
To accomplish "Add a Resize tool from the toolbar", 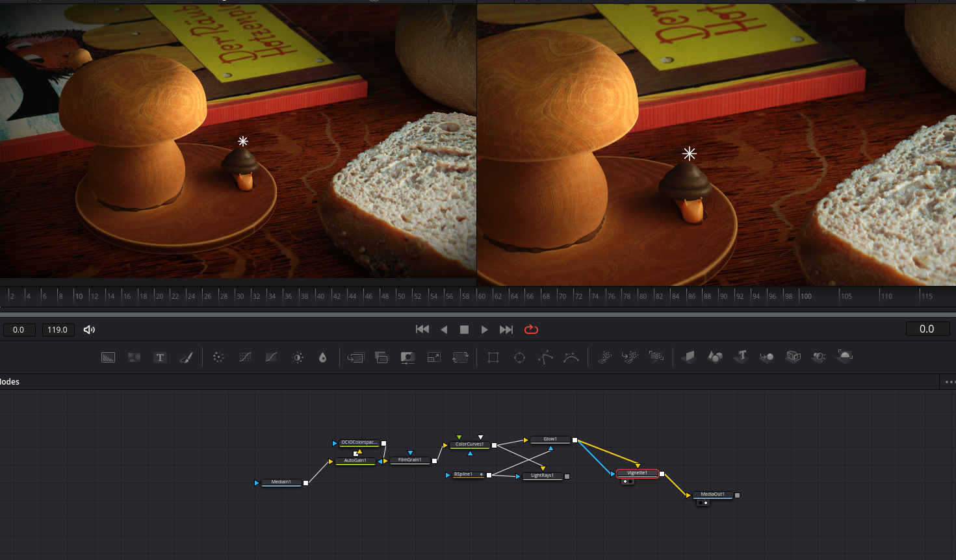I will [434, 357].
